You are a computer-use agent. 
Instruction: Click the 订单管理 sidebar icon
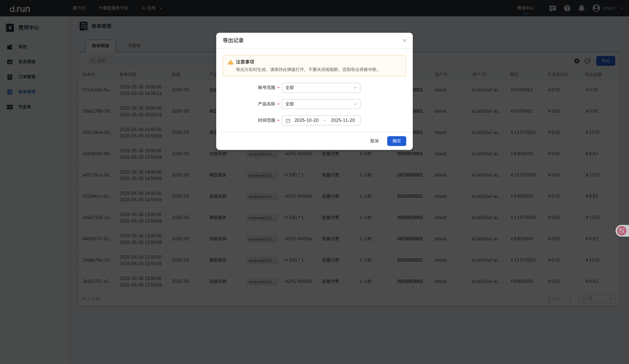[x=10, y=77]
